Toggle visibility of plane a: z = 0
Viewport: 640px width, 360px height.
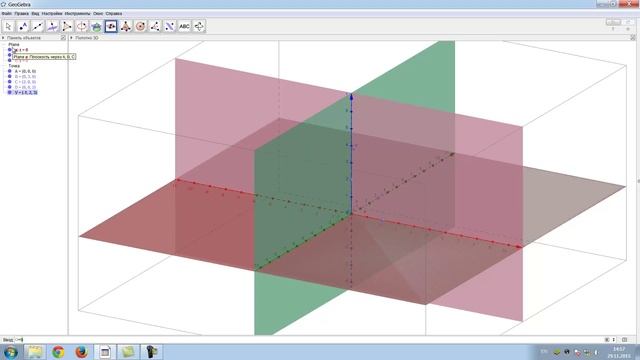(x=9, y=50)
